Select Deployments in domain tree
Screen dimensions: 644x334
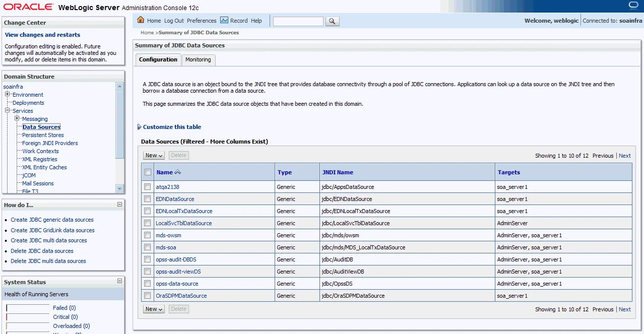point(28,103)
